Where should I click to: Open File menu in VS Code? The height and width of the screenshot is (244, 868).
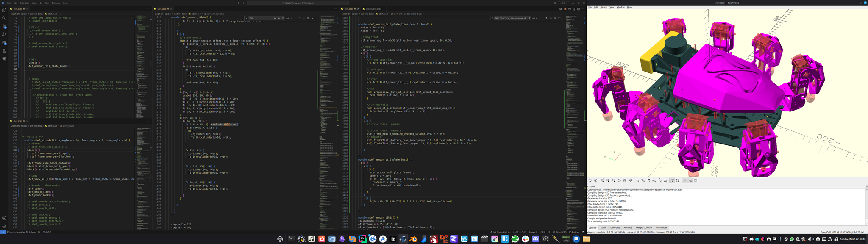(9, 3)
